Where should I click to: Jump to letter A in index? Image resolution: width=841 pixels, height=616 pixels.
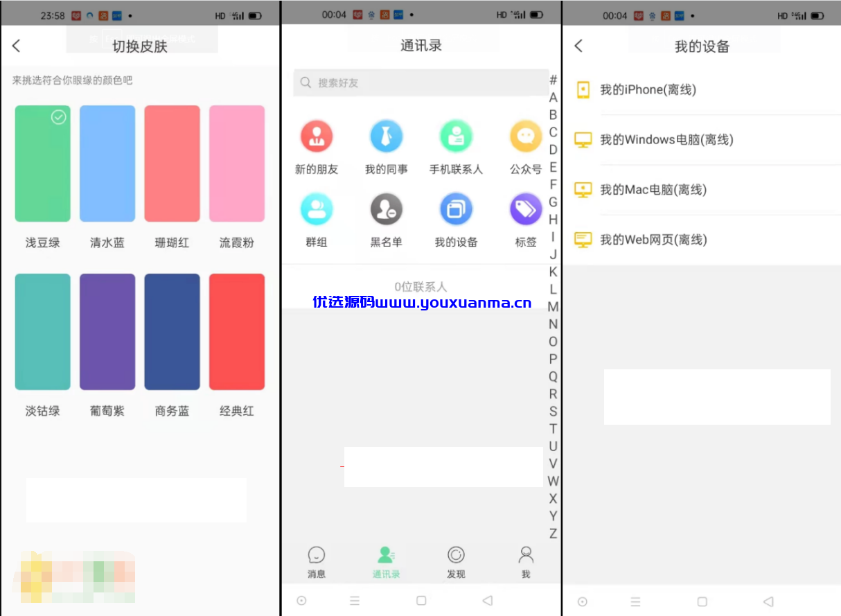[x=553, y=98]
